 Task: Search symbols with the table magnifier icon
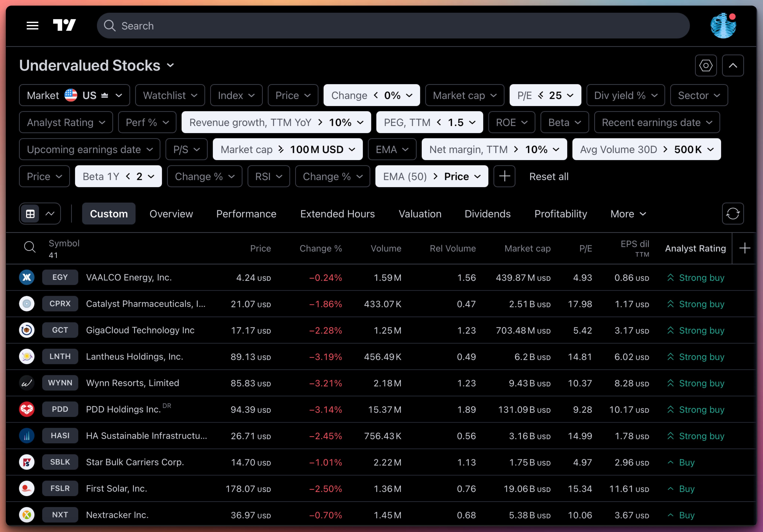(x=30, y=247)
